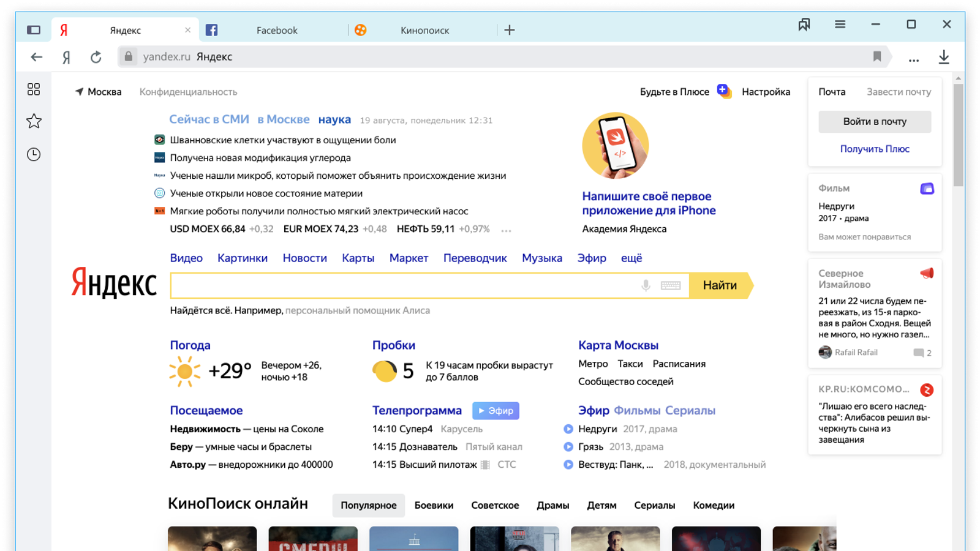Toggle the browser side panel icon
The width and height of the screenshot is (980, 551).
[34, 30]
